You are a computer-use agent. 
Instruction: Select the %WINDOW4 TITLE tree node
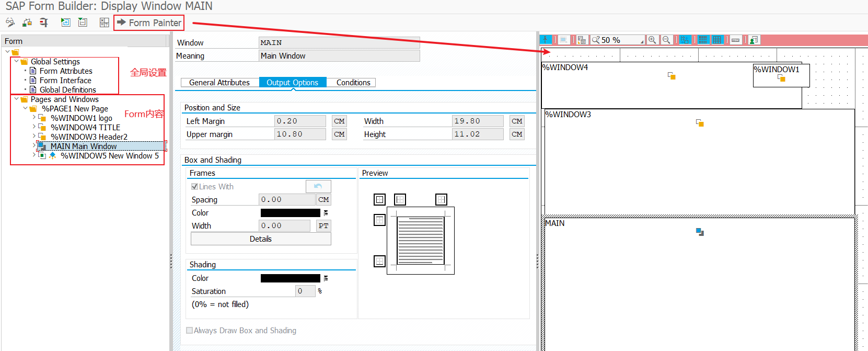point(85,127)
